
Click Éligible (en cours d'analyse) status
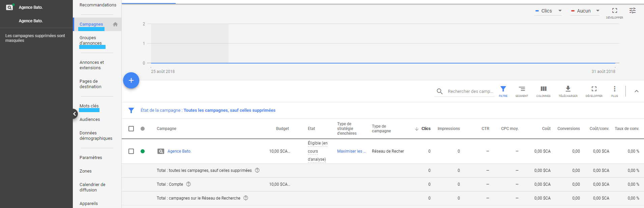coord(317,151)
